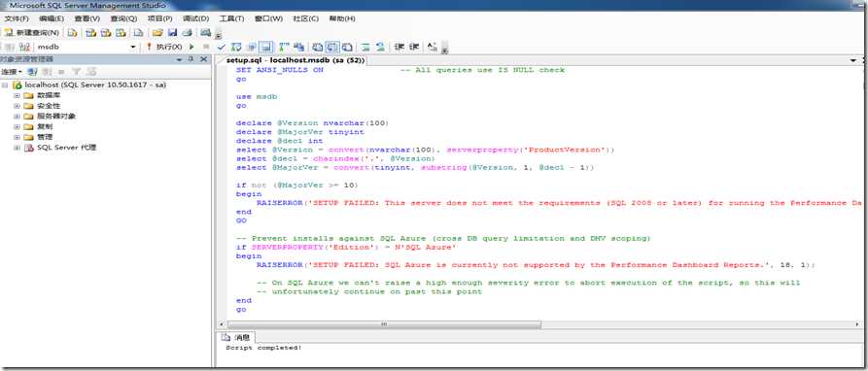Click the Parse query checkmark icon
This screenshot has width=868, height=371.
coord(222,47)
